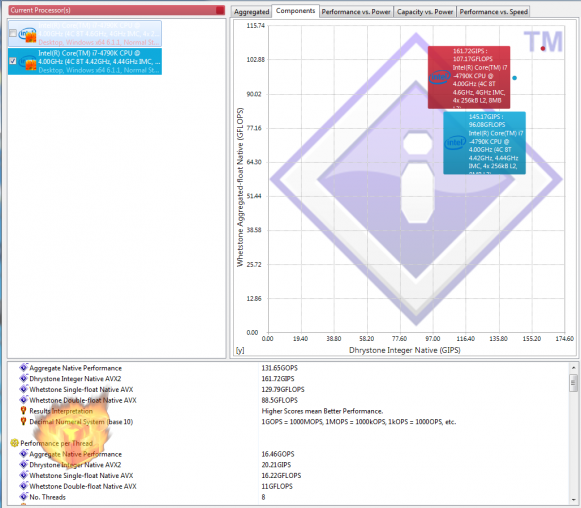Select the i7-4790K 4.6GHz processor list row

pos(85,33)
